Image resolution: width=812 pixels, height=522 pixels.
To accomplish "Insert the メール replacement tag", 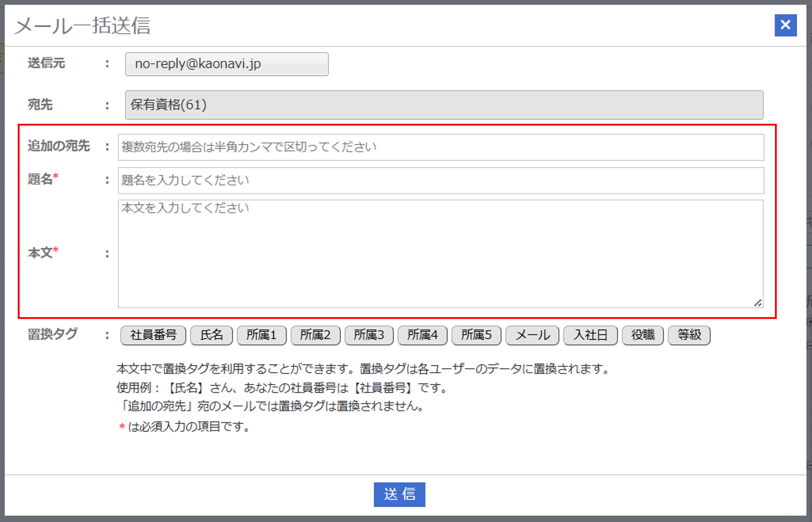I will pyautogui.click(x=532, y=335).
